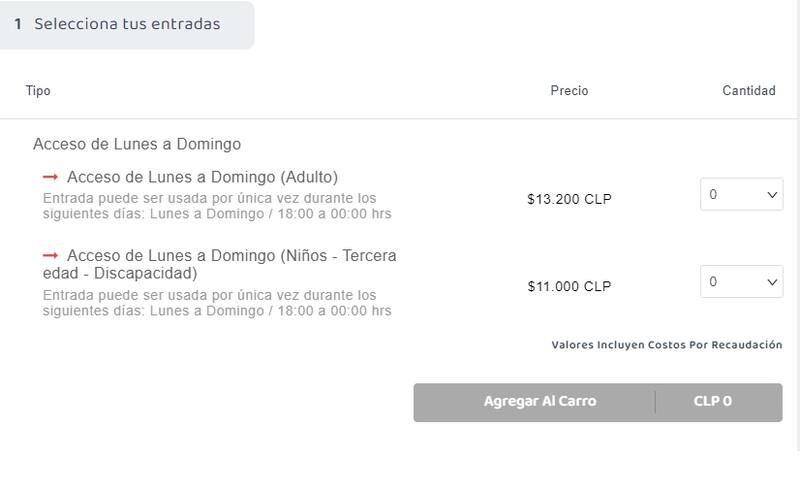Screen dimensions: 800x492
Task: Click the CLP 0 total on cart button
Action: [713, 402]
